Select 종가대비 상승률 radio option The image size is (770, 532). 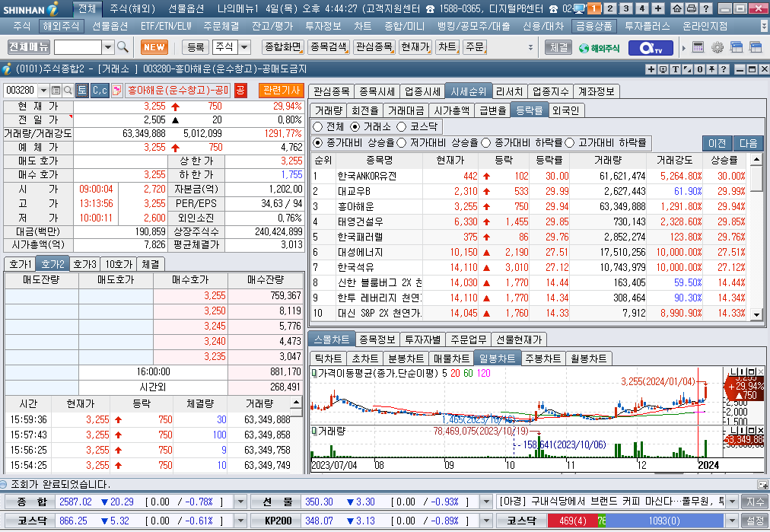tap(317, 143)
